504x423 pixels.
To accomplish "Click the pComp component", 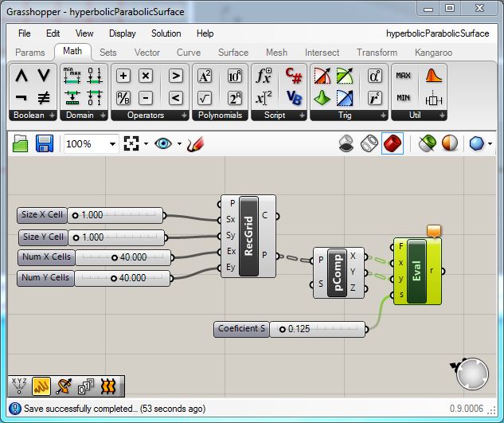I will pos(337,272).
